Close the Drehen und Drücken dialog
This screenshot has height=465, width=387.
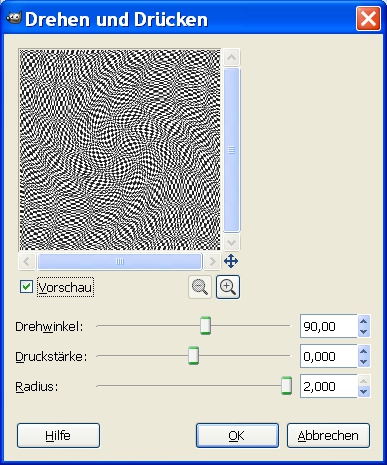click(368, 19)
